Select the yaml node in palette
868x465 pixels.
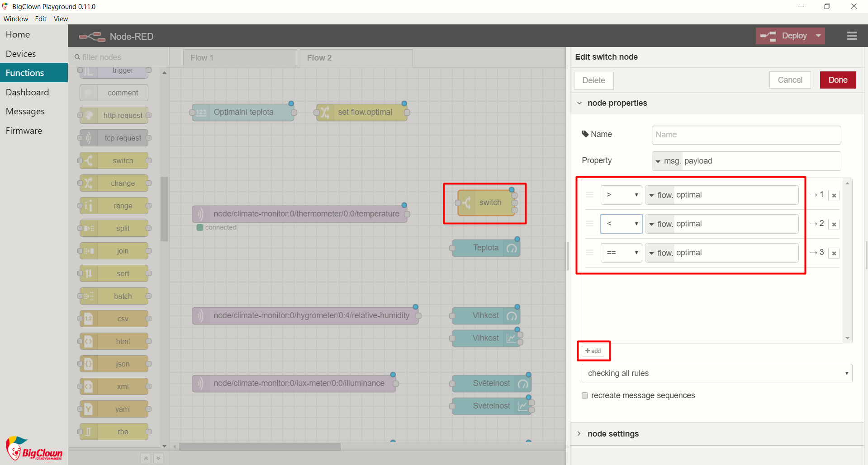(x=114, y=409)
